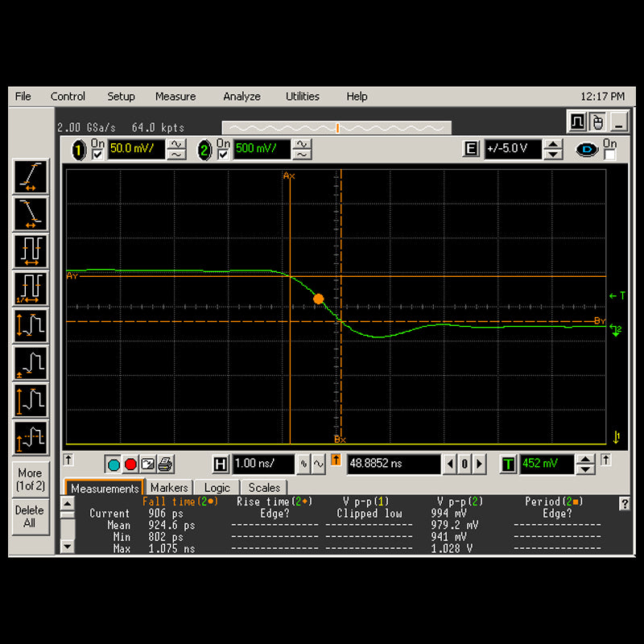Select the rise time measurement icon
This screenshot has height=644, width=644.
[31, 176]
